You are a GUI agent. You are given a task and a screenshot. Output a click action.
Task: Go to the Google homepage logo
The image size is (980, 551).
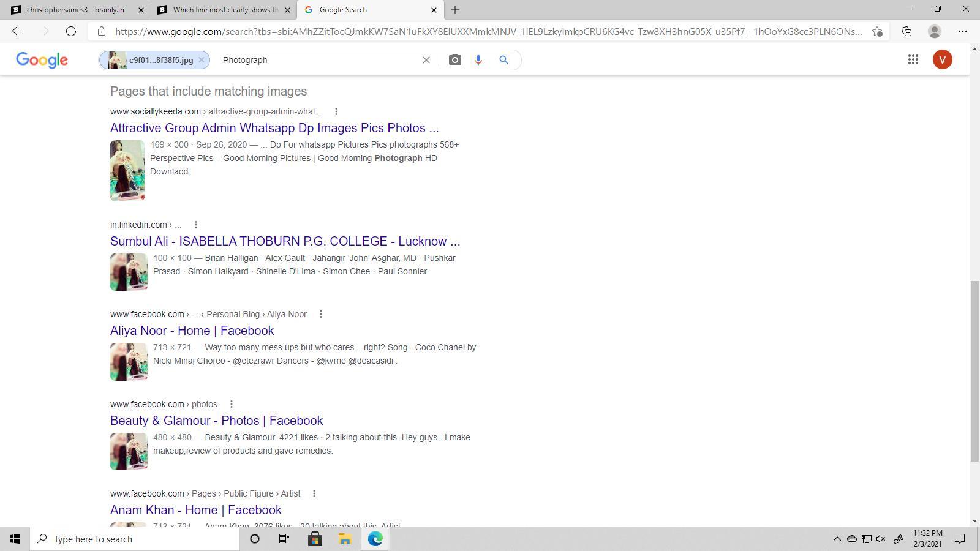42,60
